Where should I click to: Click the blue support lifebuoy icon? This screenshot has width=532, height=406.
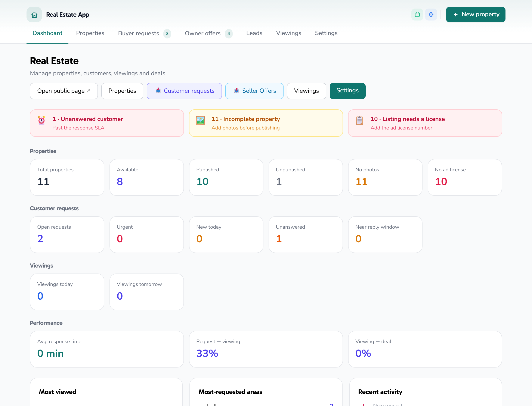pos(431,15)
